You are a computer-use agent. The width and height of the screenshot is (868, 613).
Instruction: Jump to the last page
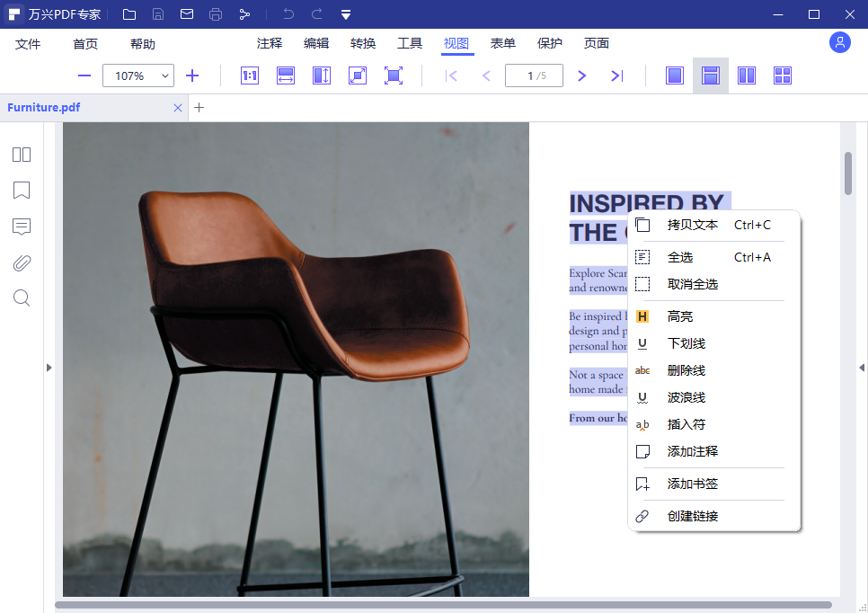[x=617, y=76]
